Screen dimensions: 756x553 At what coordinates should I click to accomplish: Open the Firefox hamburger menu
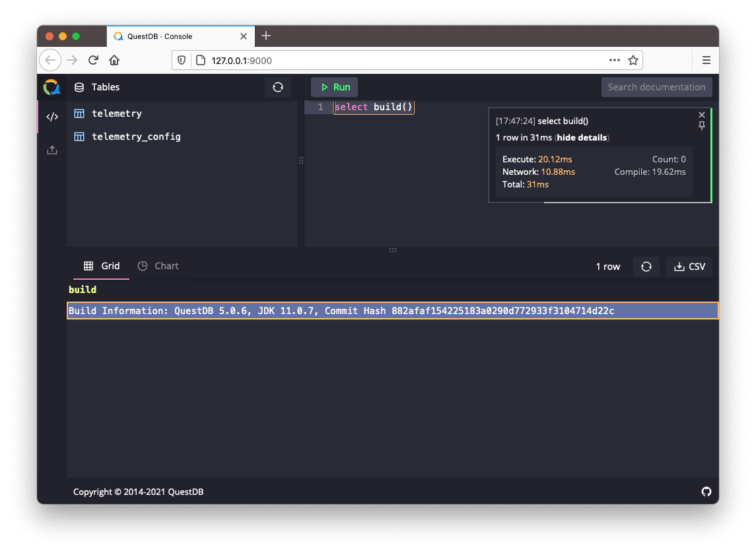pos(706,61)
